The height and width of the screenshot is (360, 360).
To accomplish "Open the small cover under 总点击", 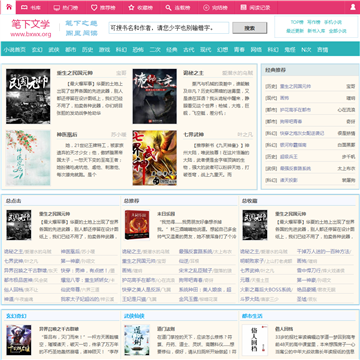I will (x=19, y=225).
